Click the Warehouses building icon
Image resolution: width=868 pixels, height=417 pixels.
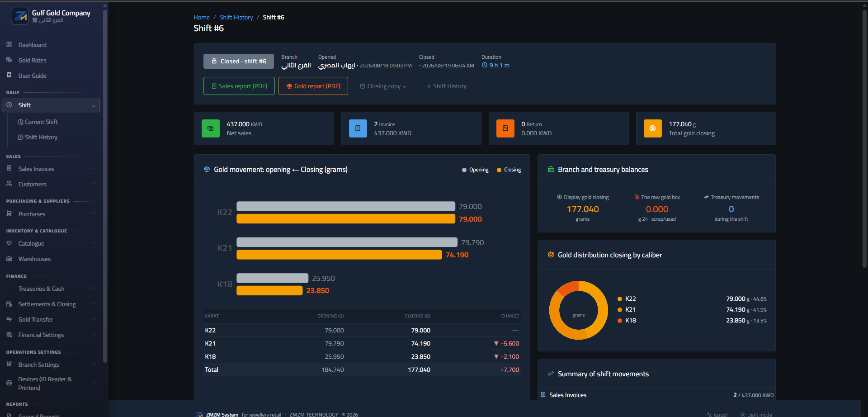9,259
